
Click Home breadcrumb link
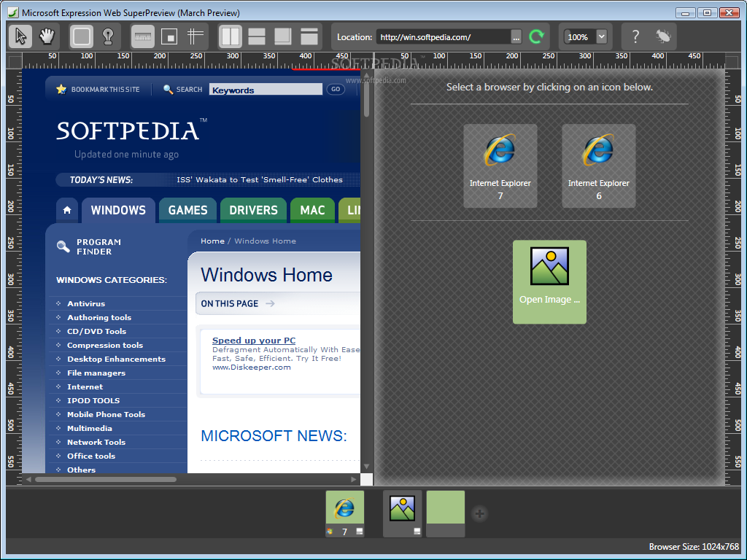coord(212,241)
